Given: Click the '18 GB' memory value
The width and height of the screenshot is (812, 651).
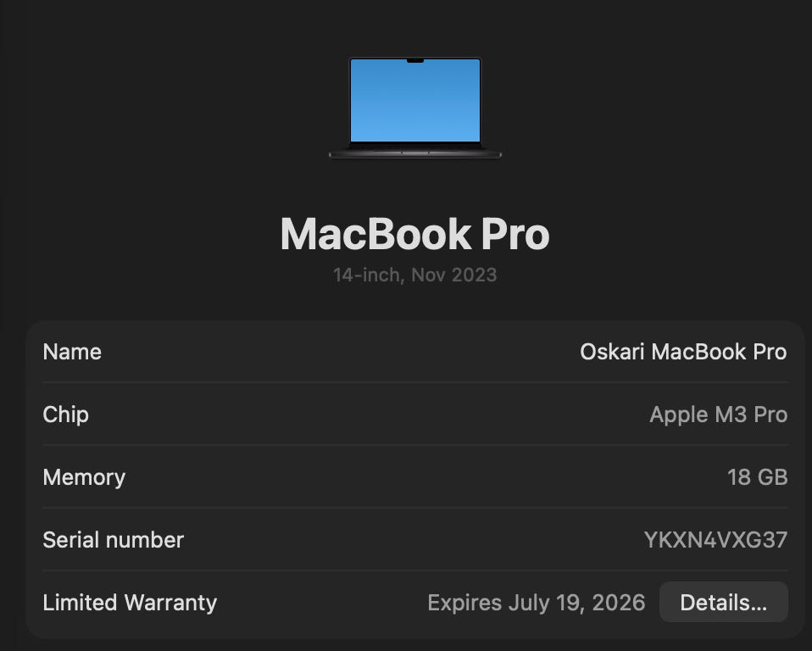Looking at the screenshot, I should 757,477.
